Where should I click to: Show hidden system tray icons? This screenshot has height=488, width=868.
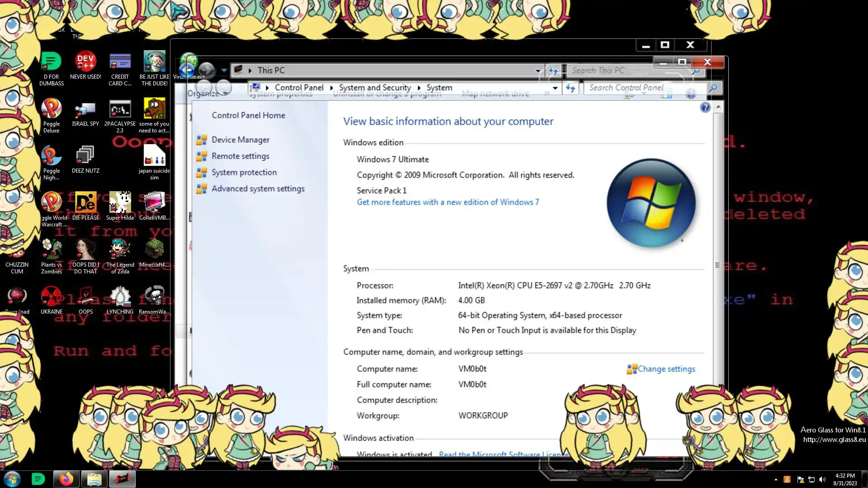pos(776,479)
